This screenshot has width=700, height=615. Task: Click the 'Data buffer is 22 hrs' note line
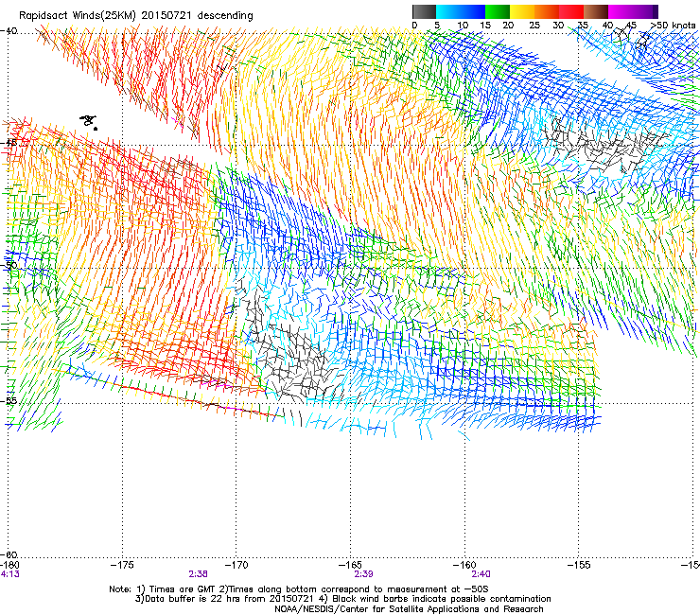(x=342, y=599)
